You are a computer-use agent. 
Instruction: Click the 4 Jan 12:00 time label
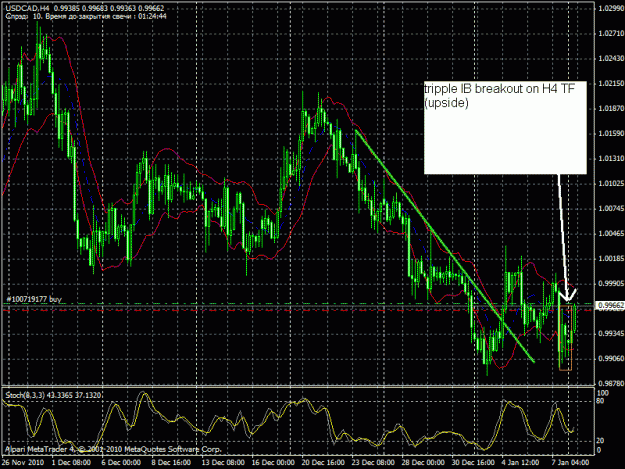520,463
